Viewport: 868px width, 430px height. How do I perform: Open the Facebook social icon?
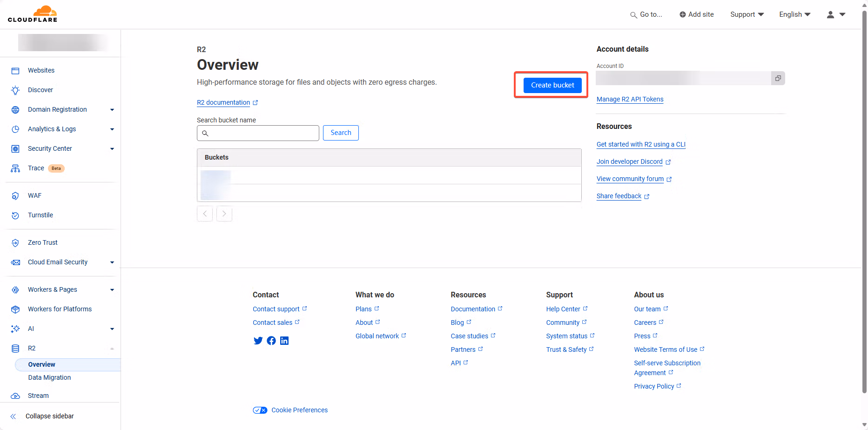(x=271, y=341)
